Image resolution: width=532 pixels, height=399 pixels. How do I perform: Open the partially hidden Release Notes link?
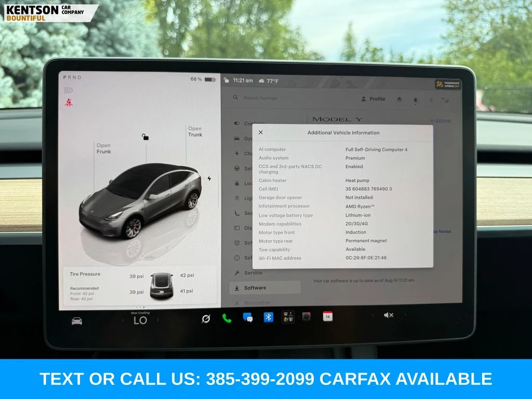442,231
